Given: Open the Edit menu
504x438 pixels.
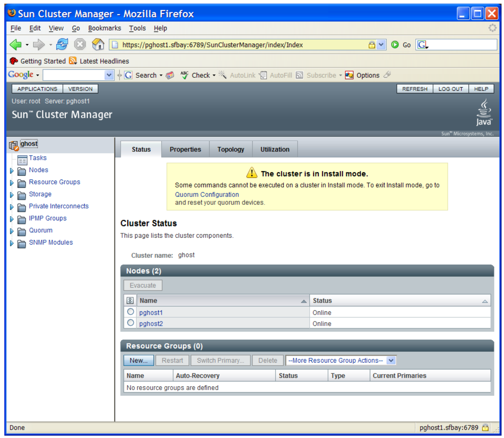Looking at the screenshot, I should (x=35, y=28).
